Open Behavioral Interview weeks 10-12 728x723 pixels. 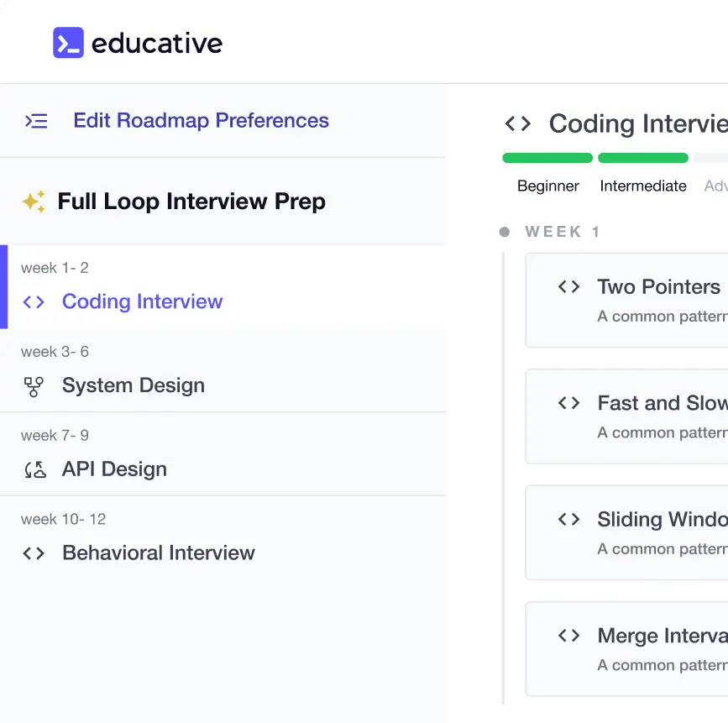158,553
